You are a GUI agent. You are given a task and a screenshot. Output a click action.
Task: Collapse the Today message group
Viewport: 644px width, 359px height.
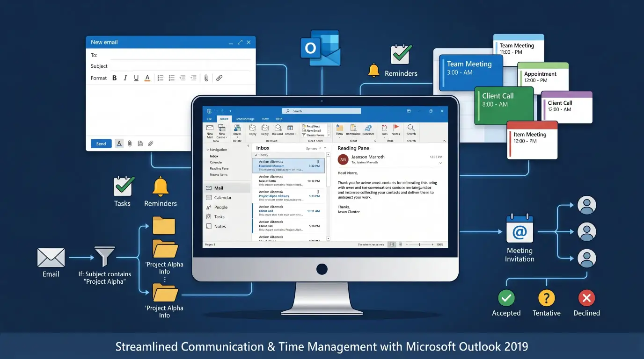point(256,155)
